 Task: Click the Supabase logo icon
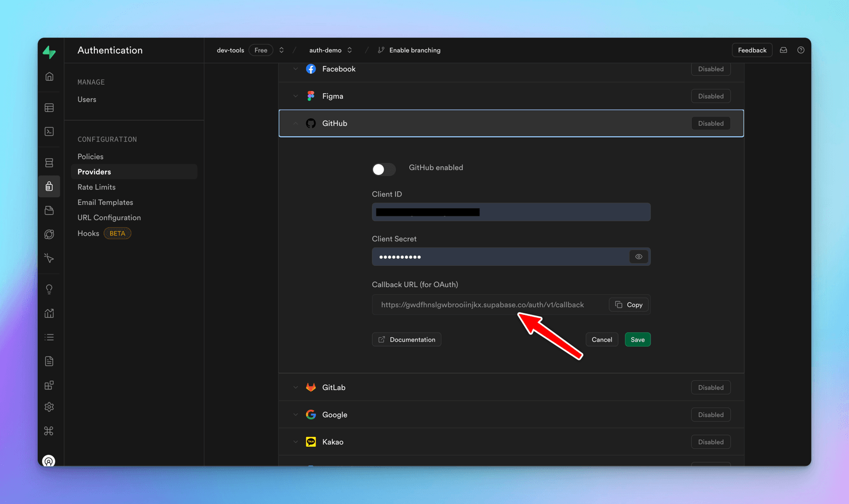click(49, 52)
